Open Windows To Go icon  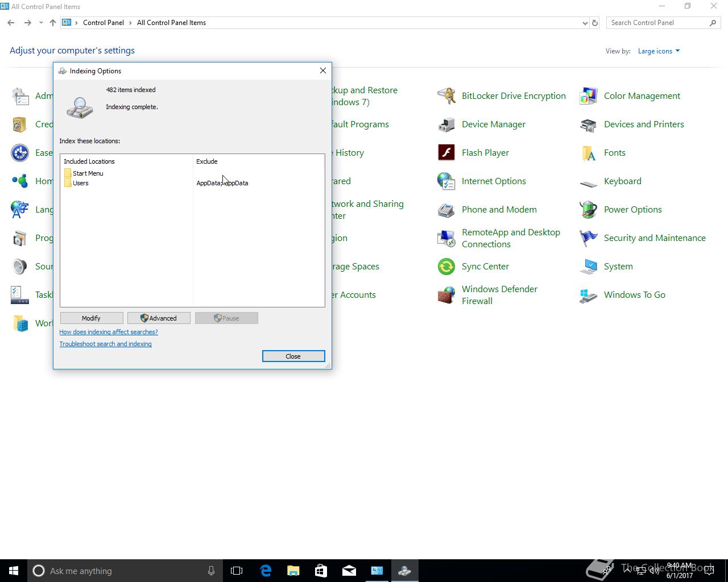pyautogui.click(x=589, y=295)
